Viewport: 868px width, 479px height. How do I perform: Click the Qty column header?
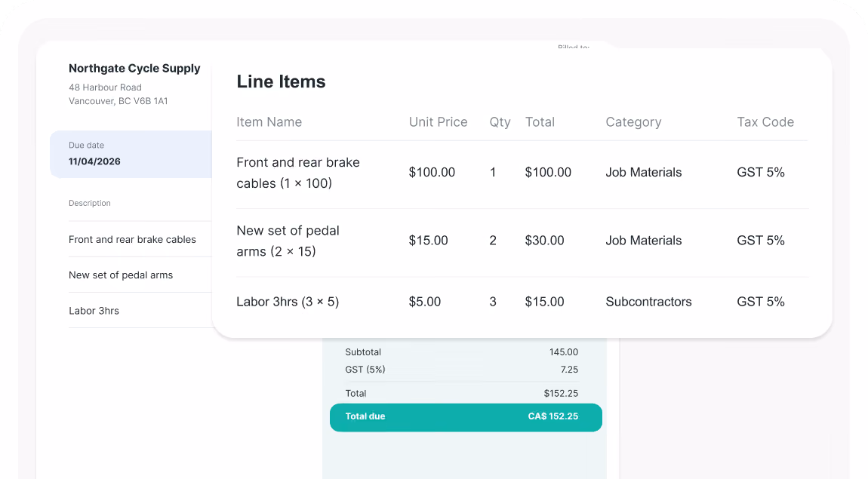point(500,122)
